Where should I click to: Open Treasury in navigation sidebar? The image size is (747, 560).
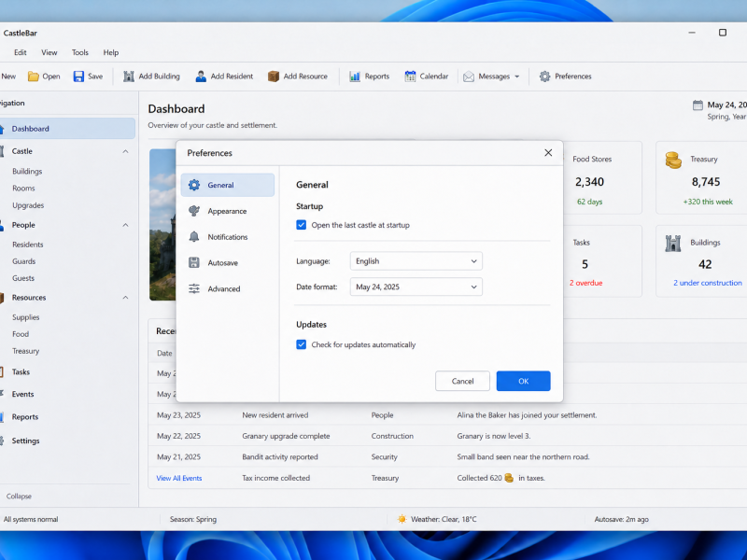click(x=26, y=351)
